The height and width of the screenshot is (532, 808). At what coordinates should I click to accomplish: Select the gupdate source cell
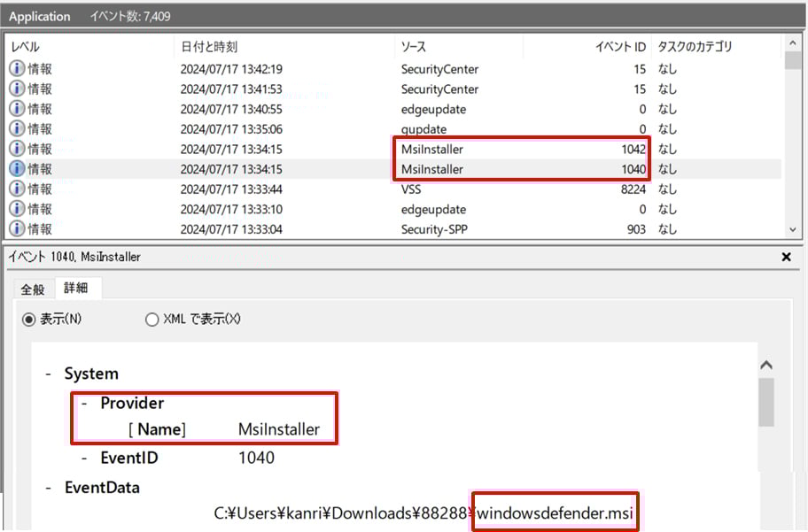click(423, 129)
